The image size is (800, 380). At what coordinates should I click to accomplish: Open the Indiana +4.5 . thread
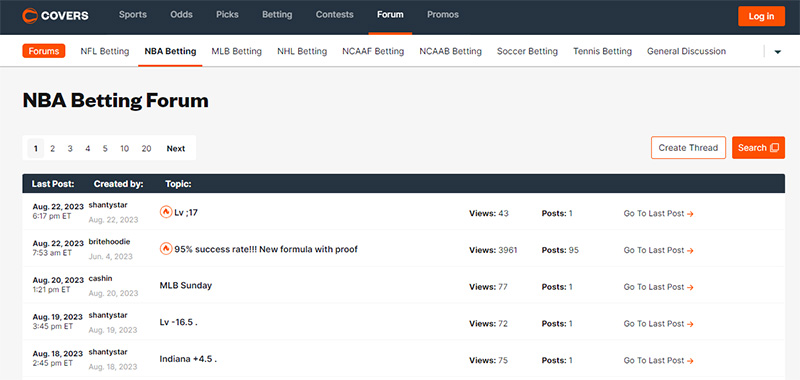pos(188,359)
